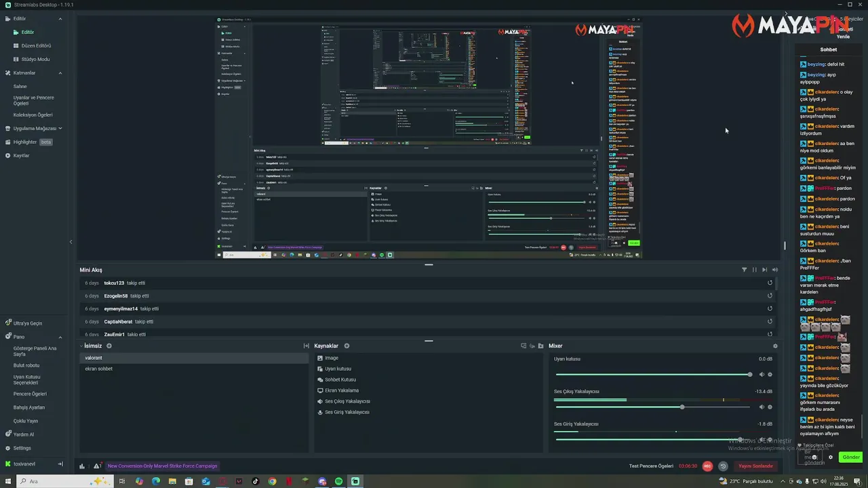Open performance stats bar-chart icon
Screen dimensions: 868x488
pyautogui.click(x=82, y=466)
